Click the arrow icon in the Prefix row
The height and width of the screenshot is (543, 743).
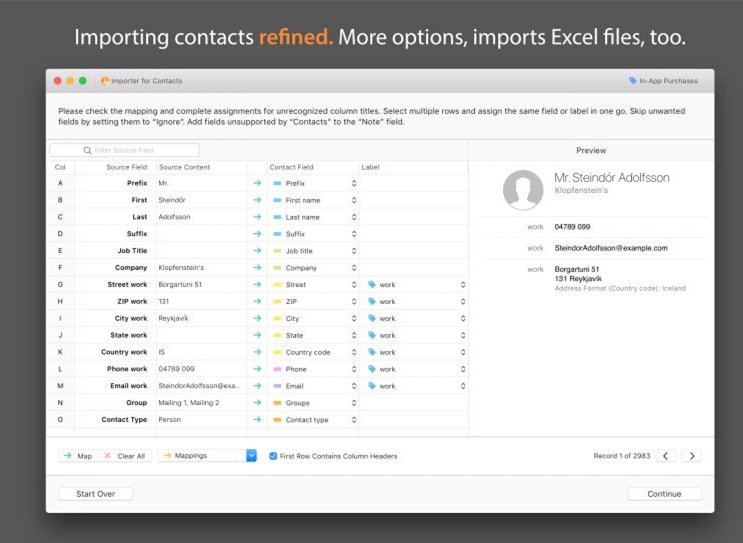[x=257, y=183]
